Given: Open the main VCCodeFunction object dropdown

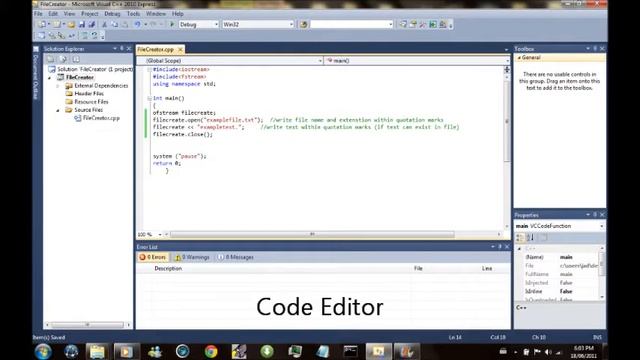Looking at the screenshot, I should pyautogui.click(x=601, y=226).
